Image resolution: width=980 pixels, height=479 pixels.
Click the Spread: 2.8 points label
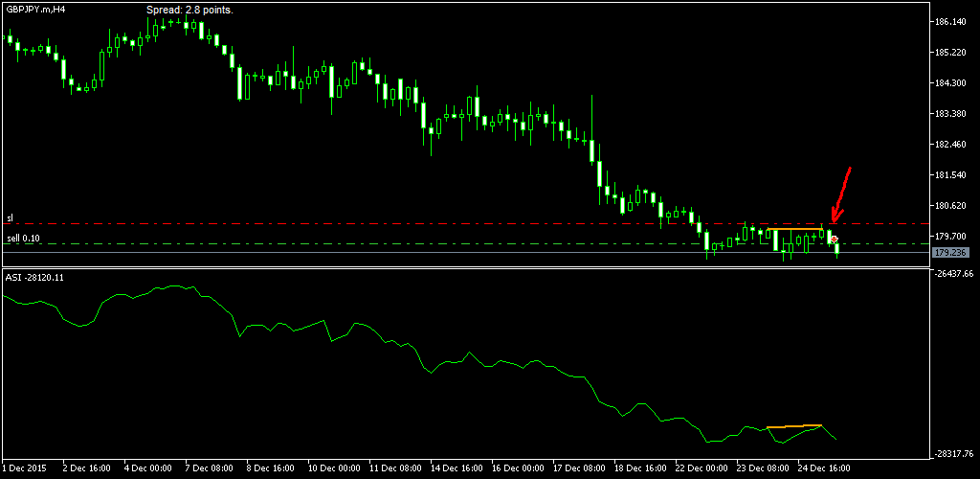189,10
